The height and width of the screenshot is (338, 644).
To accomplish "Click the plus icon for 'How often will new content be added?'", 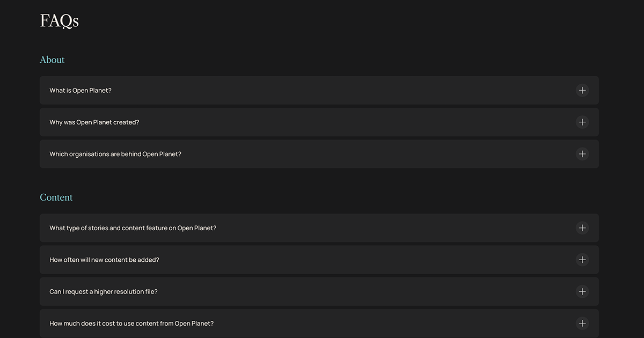I will click(582, 260).
